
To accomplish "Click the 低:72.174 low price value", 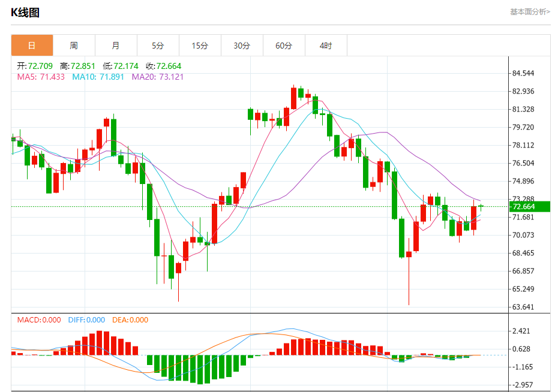I will pos(121,66).
